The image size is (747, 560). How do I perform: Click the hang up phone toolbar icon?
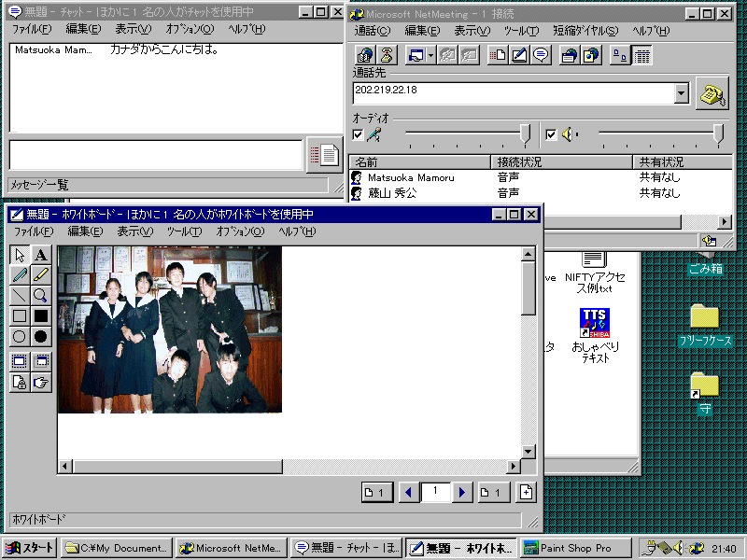click(x=387, y=56)
